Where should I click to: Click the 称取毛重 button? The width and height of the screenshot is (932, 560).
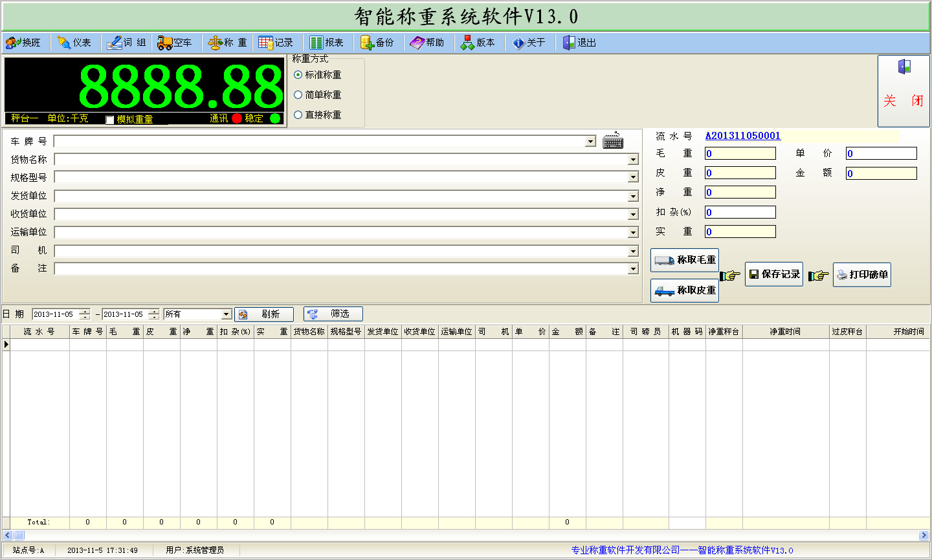point(685,260)
